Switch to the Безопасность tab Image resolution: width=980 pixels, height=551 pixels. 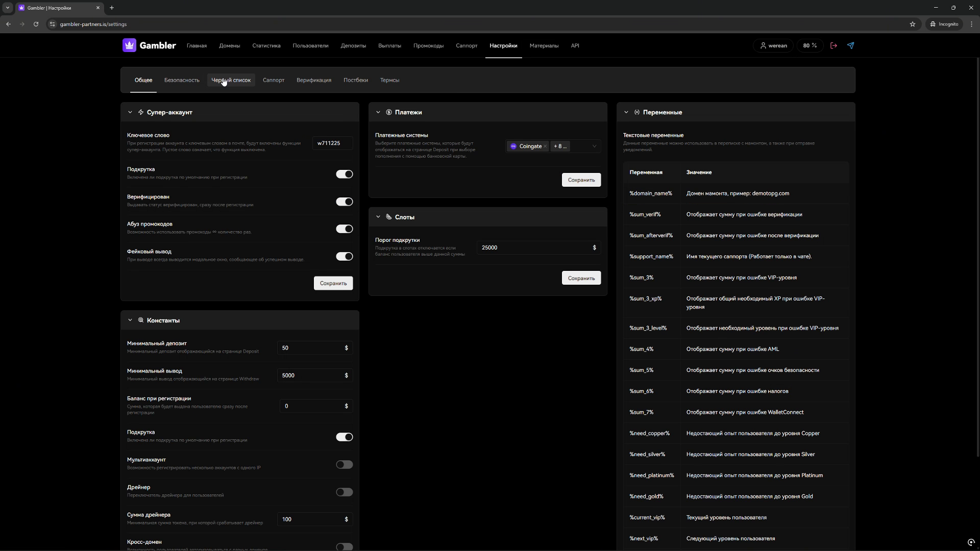pyautogui.click(x=182, y=80)
